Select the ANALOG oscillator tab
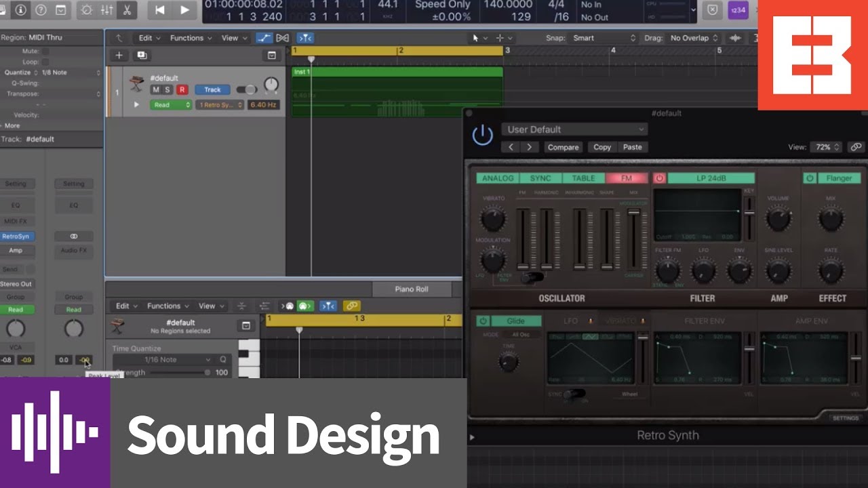Screen dimensions: 868x488 498,178
